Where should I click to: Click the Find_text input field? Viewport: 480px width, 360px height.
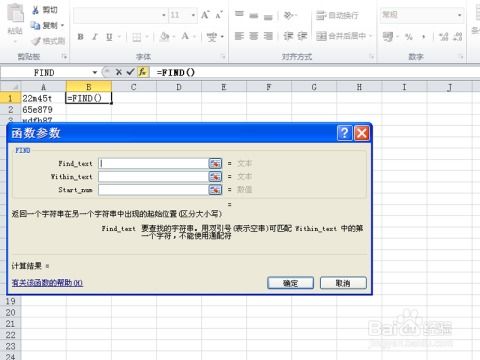point(153,163)
